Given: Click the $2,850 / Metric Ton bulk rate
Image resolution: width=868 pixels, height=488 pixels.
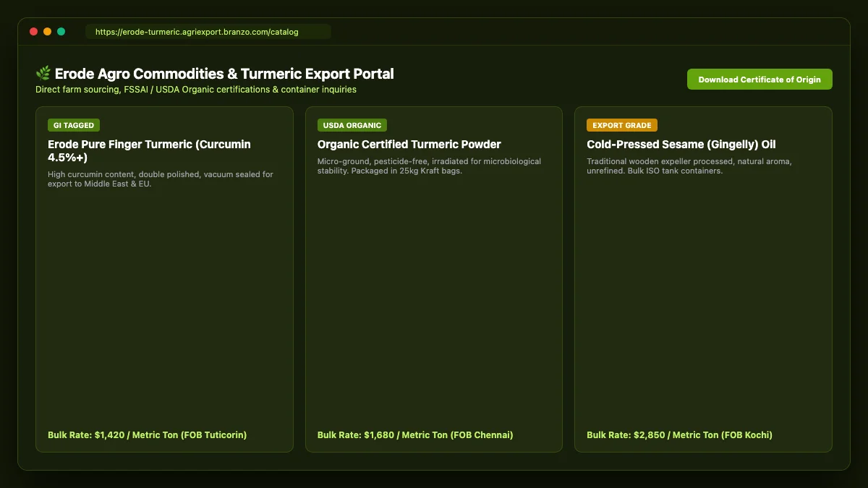Looking at the screenshot, I should click(679, 435).
